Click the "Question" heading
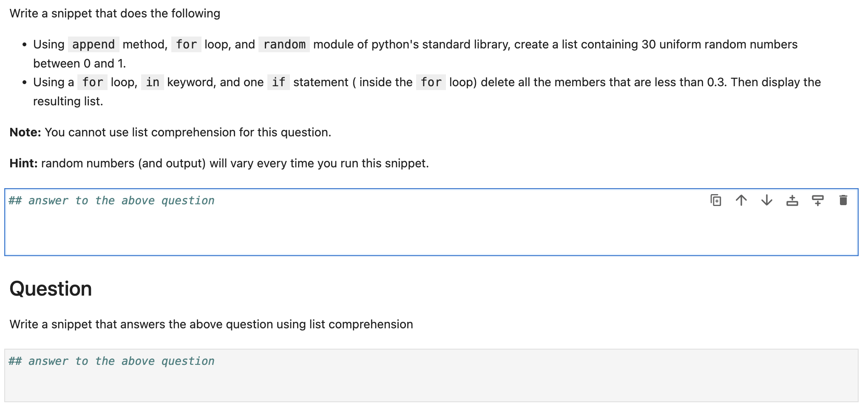 point(51,289)
